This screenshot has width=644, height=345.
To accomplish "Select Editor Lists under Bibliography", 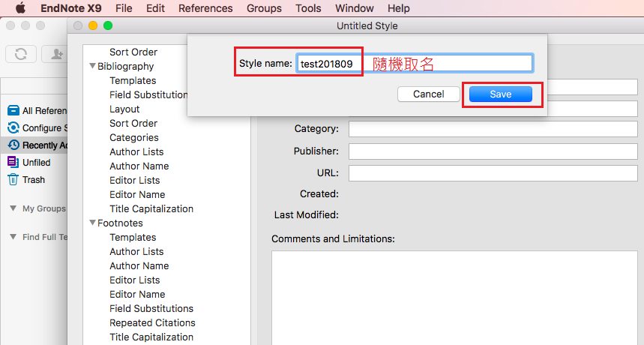I will point(135,180).
